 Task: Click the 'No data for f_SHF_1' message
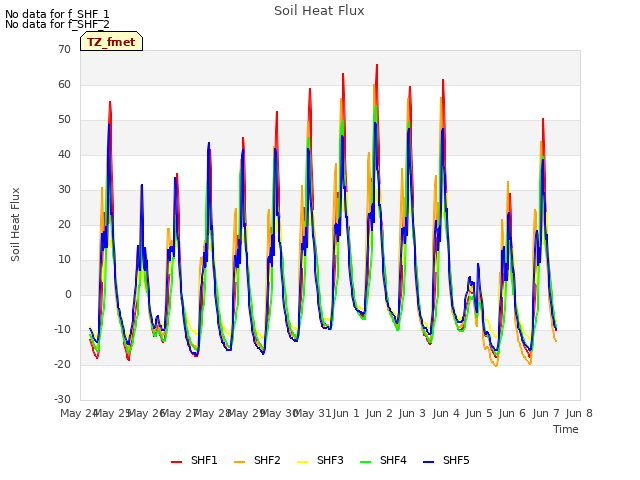click(x=57, y=14)
